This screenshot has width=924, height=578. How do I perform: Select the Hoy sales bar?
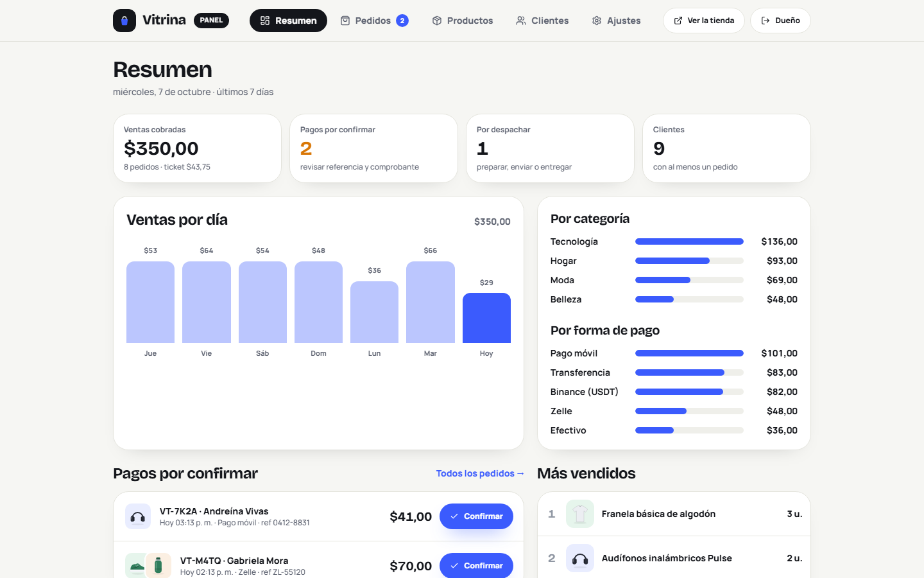point(486,318)
